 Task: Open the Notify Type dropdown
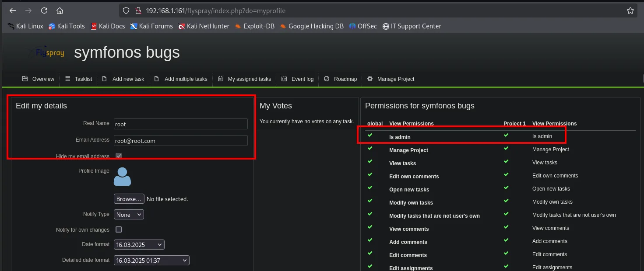tap(129, 215)
